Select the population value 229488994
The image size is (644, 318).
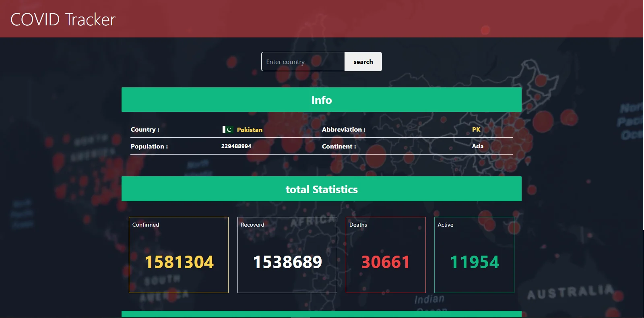tap(236, 146)
